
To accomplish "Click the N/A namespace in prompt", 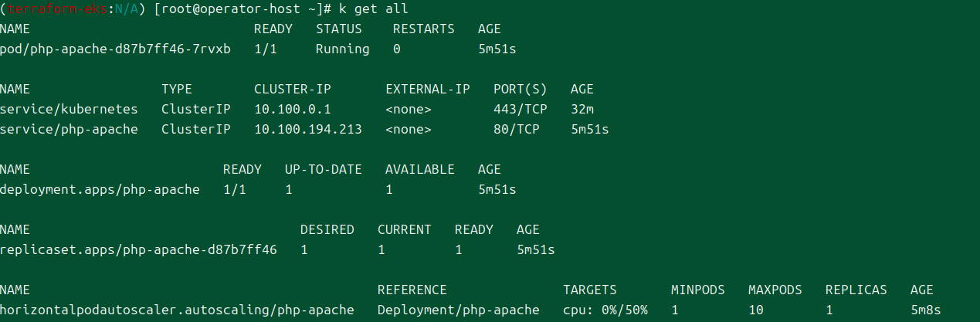I will pyautogui.click(x=127, y=9).
